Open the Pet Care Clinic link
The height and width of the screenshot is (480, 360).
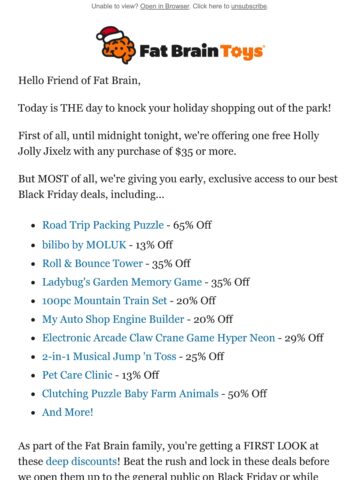tap(77, 375)
